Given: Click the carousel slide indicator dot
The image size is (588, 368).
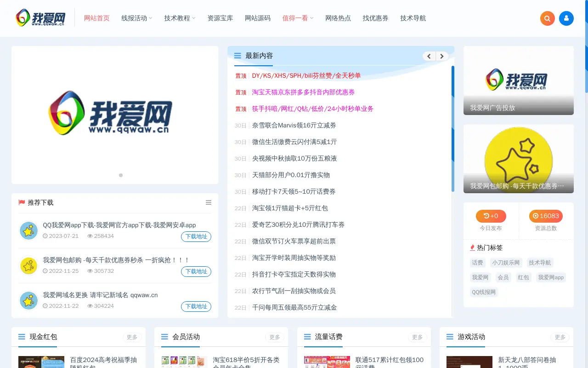Looking at the screenshot, I should click(x=121, y=175).
